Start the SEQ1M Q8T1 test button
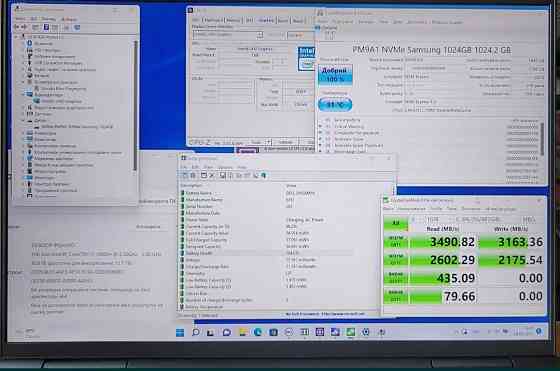Screen dimensions: 560x371 click(396, 241)
